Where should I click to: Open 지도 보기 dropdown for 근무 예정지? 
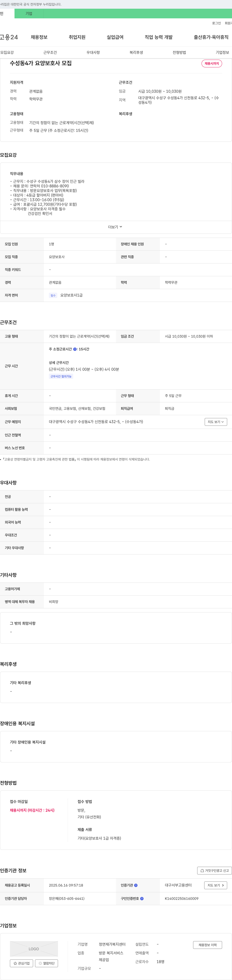tap(216, 422)
